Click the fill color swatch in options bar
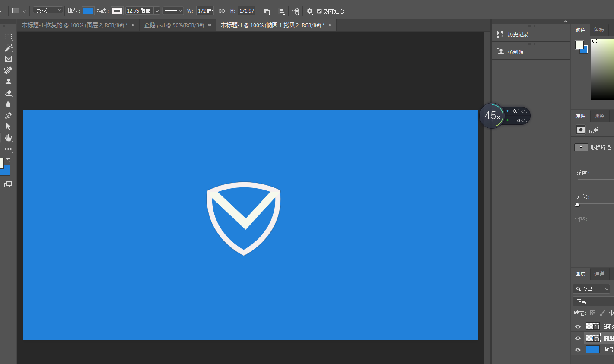614x364 pixels. (x=88, y=11)
